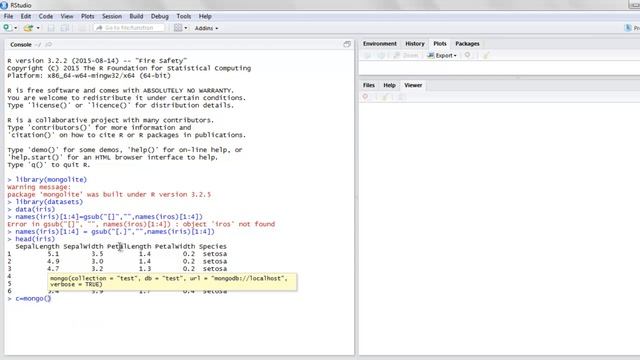
Task: Click the 'data(iris)' command text
Action: point(35,209)
